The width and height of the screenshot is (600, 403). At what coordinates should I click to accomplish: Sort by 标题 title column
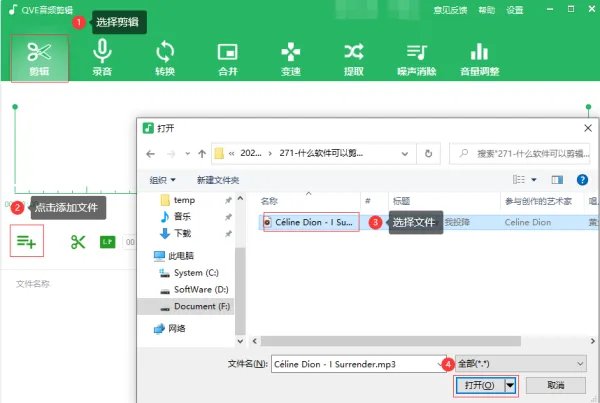pyautogui.click(x=401, y=201)
